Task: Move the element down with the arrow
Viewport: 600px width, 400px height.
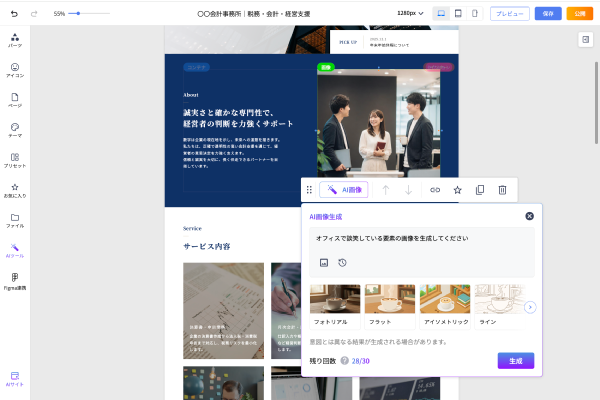Action: [408, 190]
